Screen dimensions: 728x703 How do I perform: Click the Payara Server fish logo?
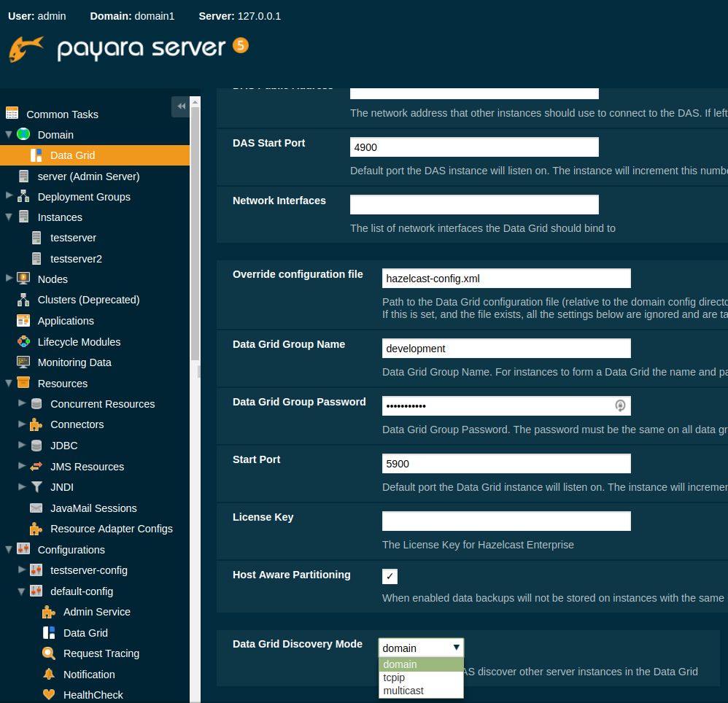point(26,48)
